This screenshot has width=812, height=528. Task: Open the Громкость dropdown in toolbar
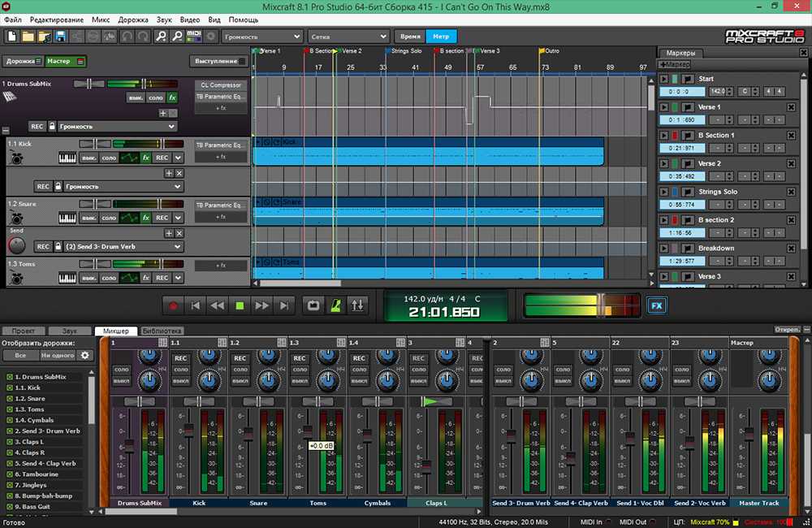262,37
